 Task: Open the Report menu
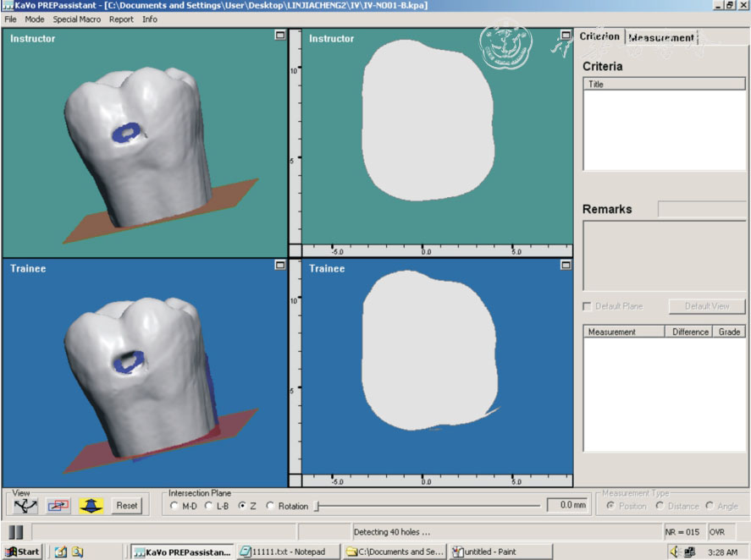121,19
